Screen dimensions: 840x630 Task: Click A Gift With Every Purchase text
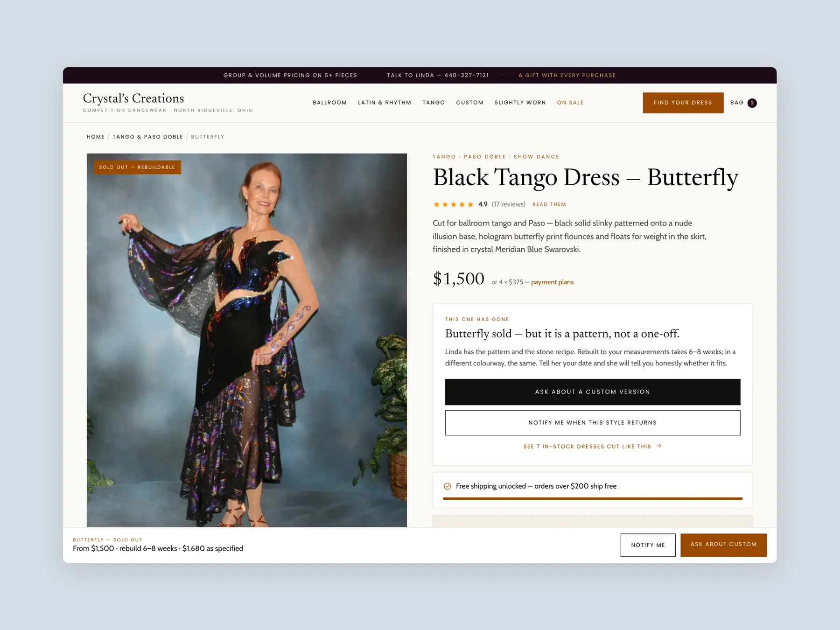point(567,75)
